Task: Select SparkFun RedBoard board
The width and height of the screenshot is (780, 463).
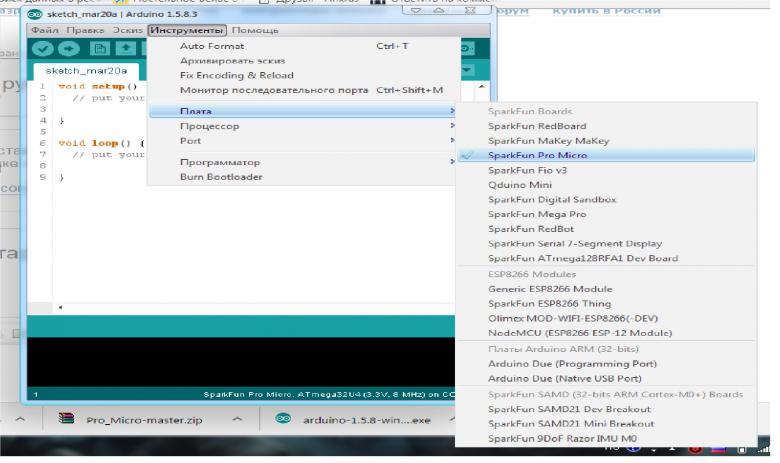Action: coord(606,126)
